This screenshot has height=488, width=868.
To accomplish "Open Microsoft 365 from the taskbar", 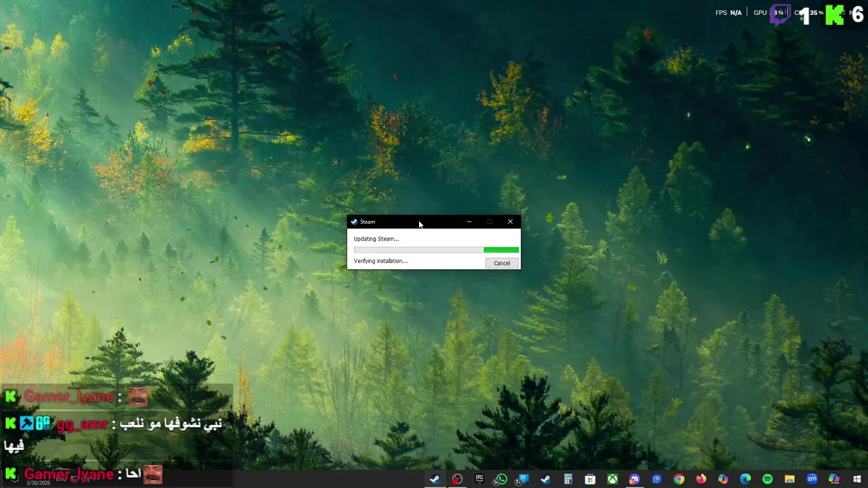I will (834, 479).
